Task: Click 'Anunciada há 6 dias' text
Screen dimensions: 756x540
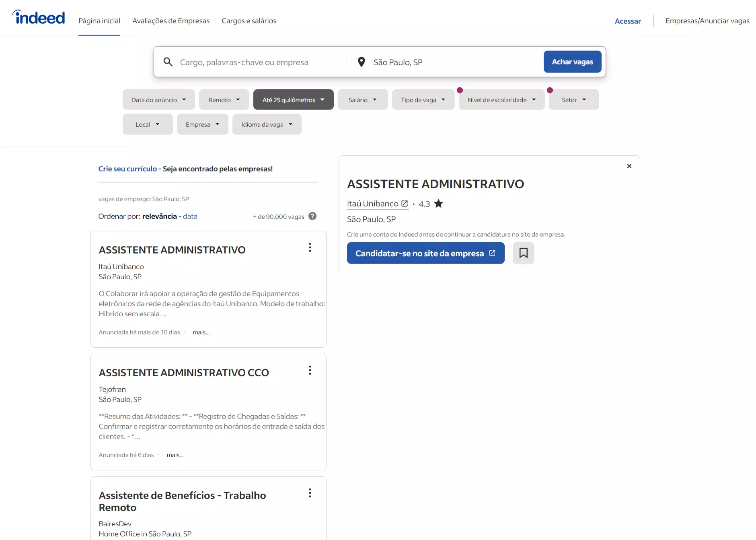Action: (x=126, y=455)
